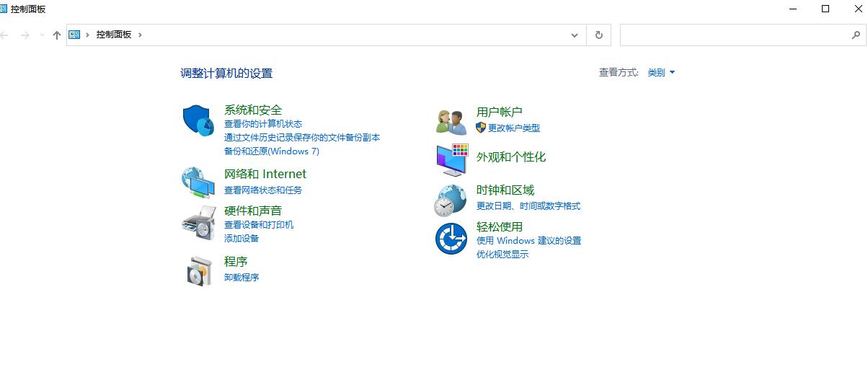Click 添加设备 link

coord(242,239)
